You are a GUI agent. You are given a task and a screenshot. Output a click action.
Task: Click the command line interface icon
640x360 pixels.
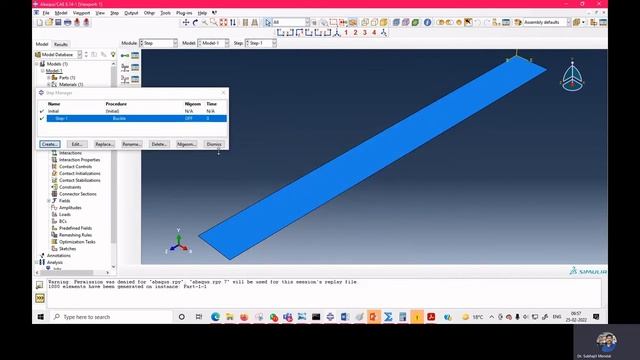[40, 298]
